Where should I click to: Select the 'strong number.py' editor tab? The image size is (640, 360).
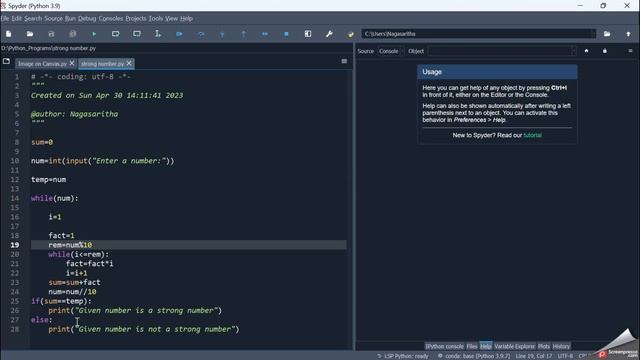(x=102, y=64)
